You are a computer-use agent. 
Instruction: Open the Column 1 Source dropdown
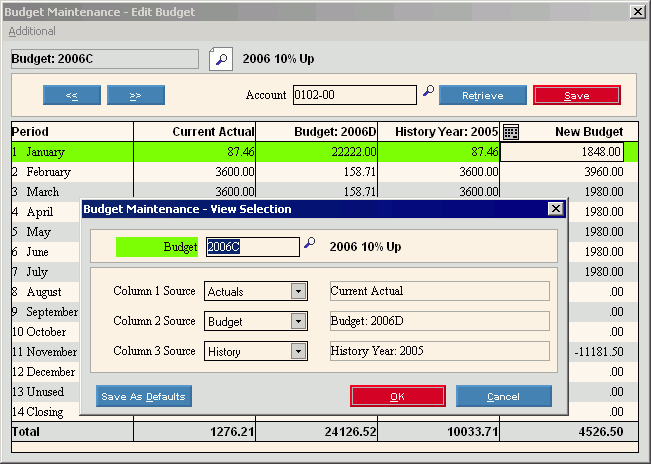(297, 292)
